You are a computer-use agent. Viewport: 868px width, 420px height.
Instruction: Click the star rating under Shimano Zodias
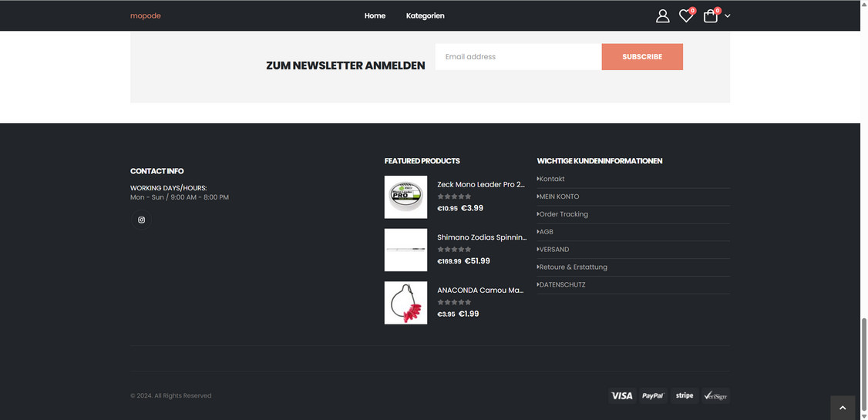pos(455,250)
